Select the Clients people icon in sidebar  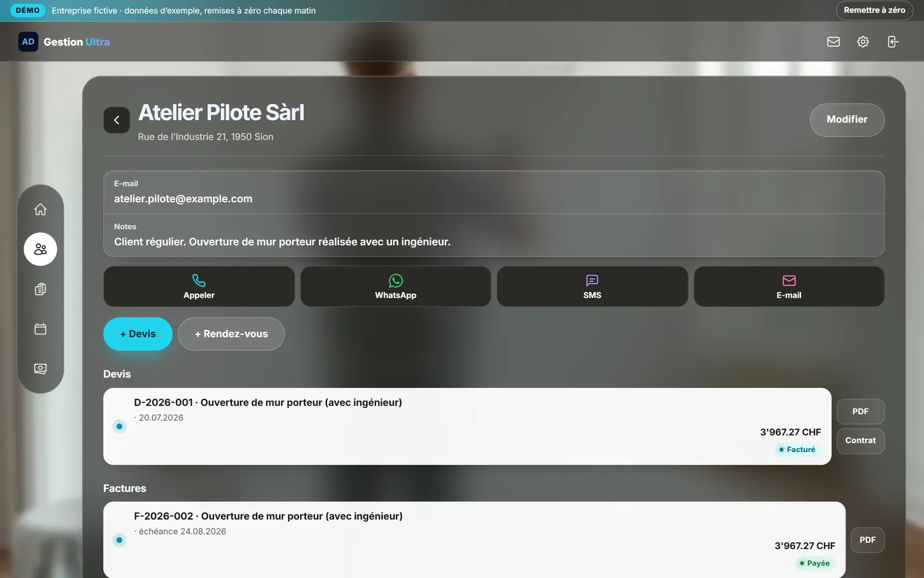pyautogui.click(x=40, y=249)
